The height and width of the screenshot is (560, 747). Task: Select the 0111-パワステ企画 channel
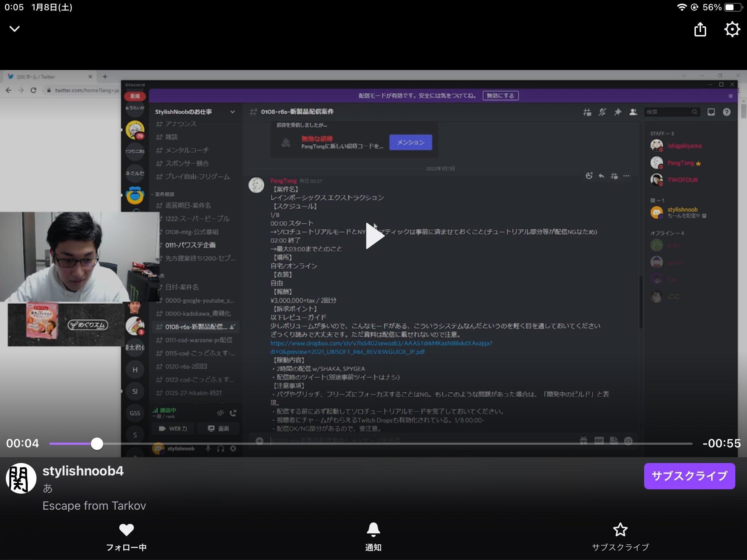190,245
